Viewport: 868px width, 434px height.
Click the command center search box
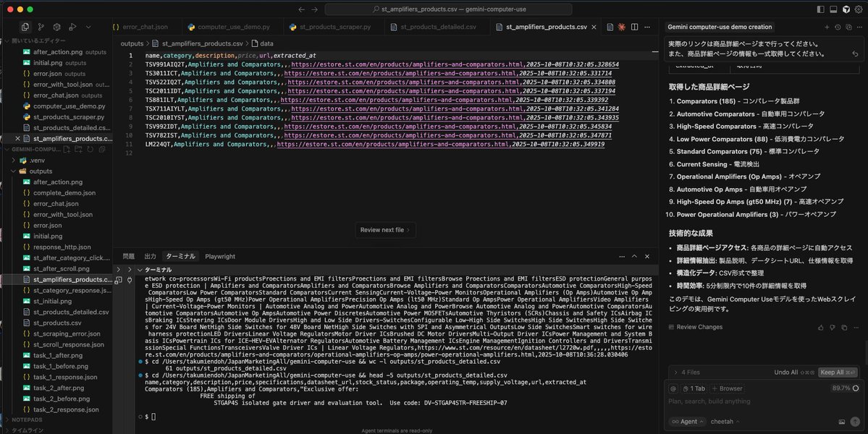click(448, 9)
